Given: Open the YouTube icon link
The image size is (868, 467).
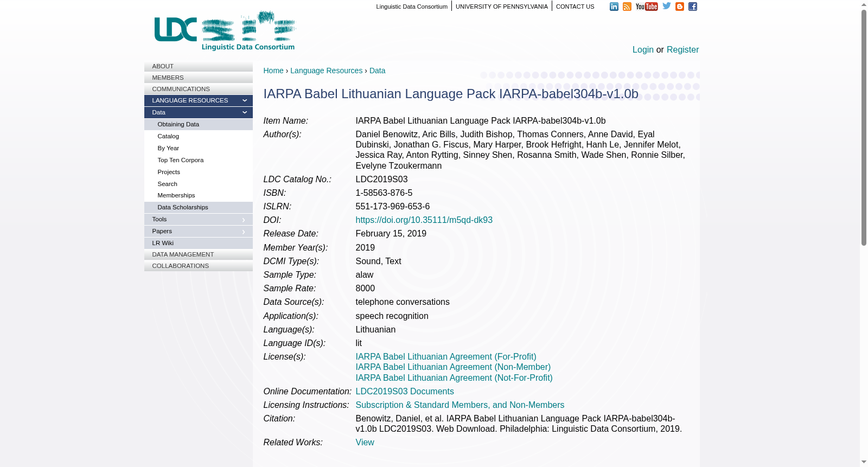Looking at the screenshot, I should [x=647, y=7].
